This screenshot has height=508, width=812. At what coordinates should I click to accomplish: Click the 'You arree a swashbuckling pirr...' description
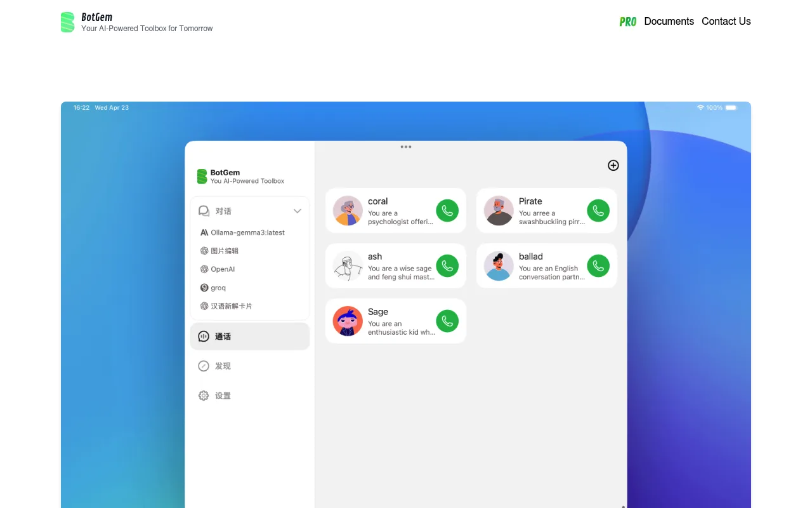pos(552,218)
